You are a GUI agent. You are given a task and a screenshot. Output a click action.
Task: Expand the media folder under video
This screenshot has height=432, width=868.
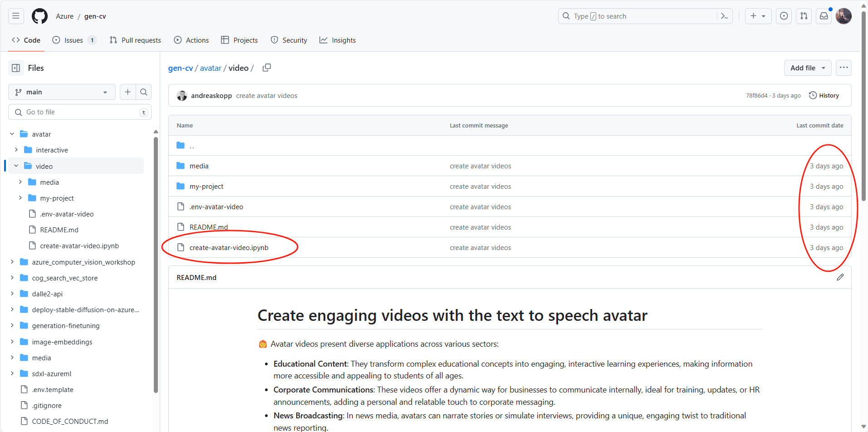click(20, 182)
